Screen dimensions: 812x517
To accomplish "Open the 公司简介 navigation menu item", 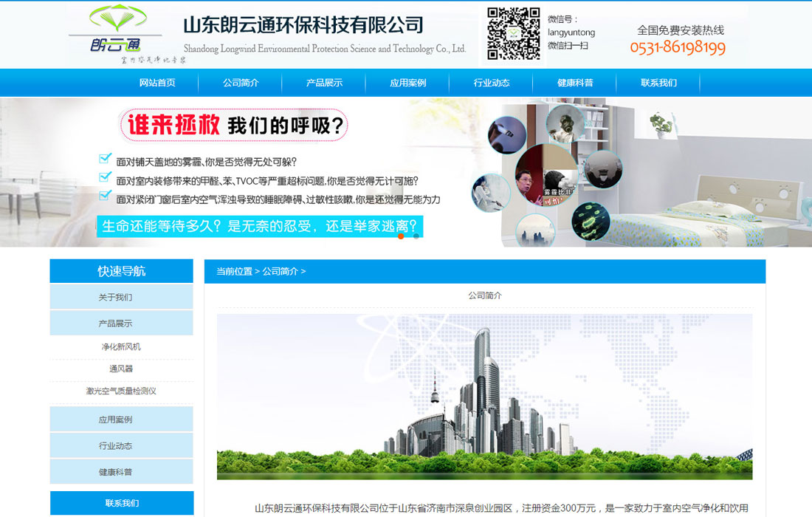I will (241, 83).
